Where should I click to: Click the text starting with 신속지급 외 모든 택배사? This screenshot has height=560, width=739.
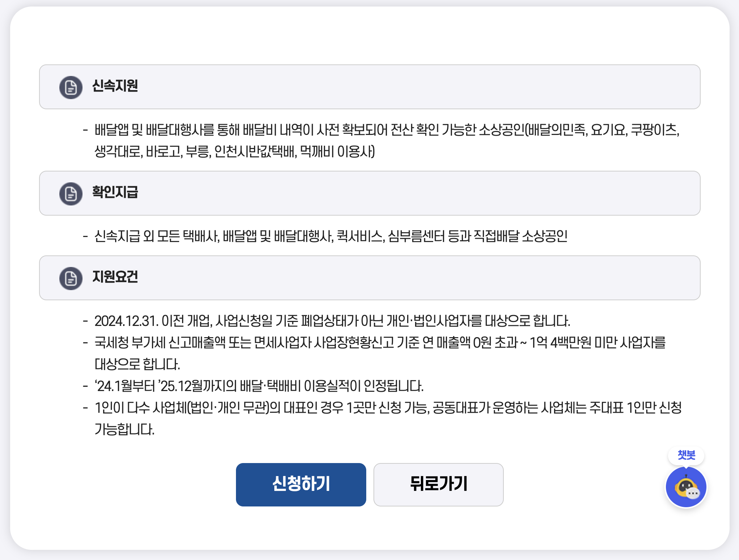[x=330, y=236]
